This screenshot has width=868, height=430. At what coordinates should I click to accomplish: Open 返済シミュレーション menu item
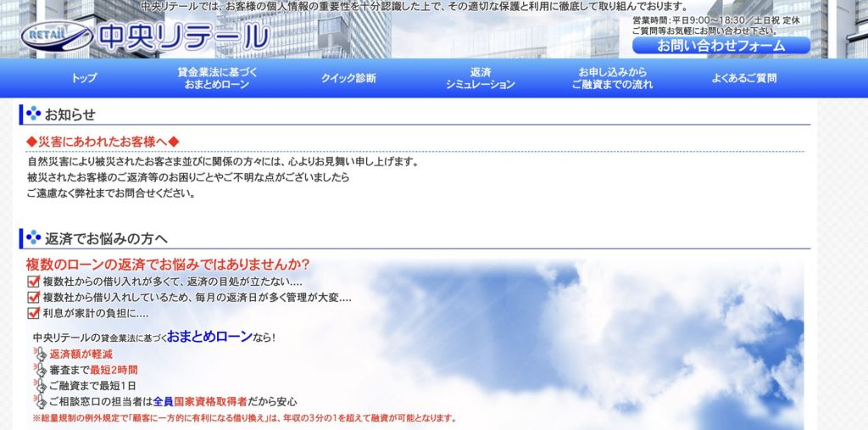[x=481, y=78]
